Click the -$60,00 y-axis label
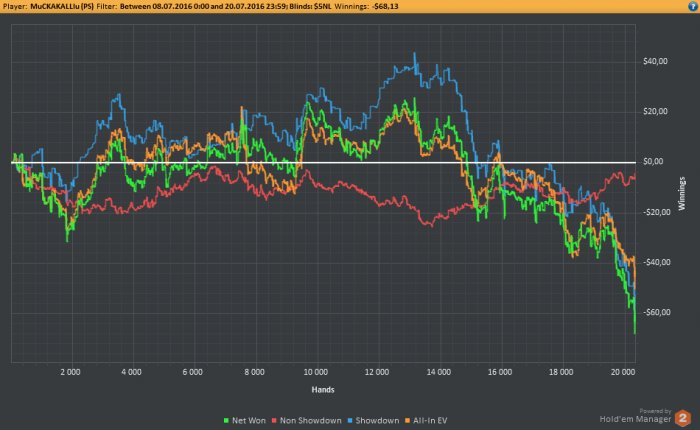700x430 pixels. (x=654, y=313)
